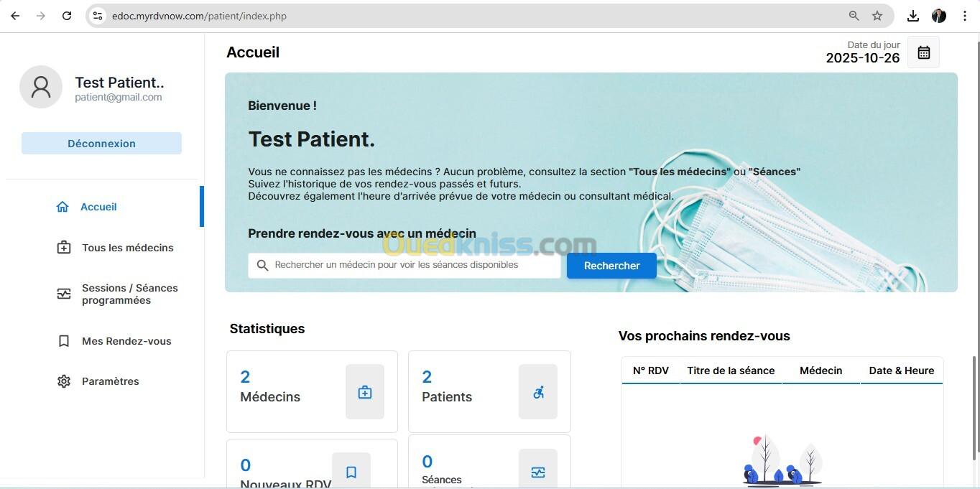Image resolution: width=980 pixels, height=489 pixels.
Task: Reload the page with browser refresh icon
Action: click(x=67, y=16)
